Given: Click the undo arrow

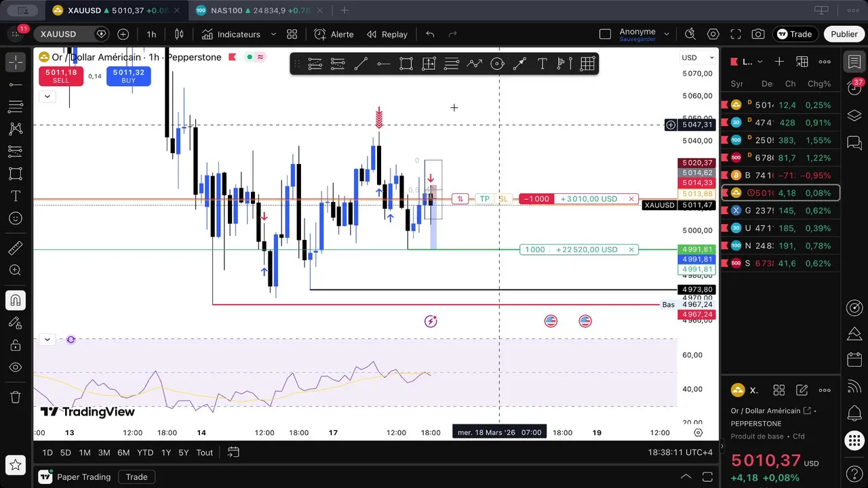Looking at the screenshot, I should [430, 34].
